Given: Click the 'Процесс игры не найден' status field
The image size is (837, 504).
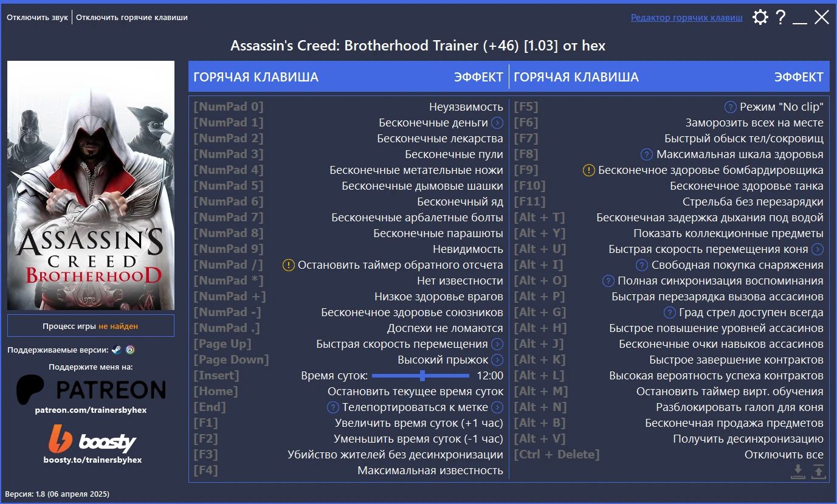Looking at the screenshot, I should (x=90, y=326).
